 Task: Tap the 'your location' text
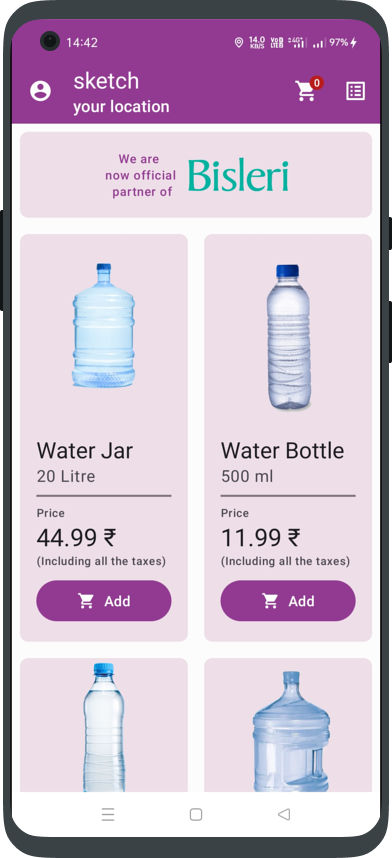click(x=122, y=107)
